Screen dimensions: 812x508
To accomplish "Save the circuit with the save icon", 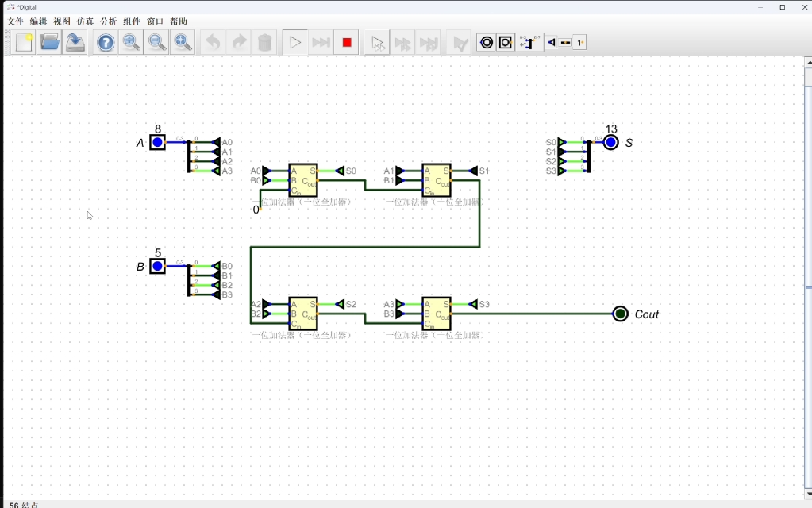I will pyautogui.click(x=75, y=42).
